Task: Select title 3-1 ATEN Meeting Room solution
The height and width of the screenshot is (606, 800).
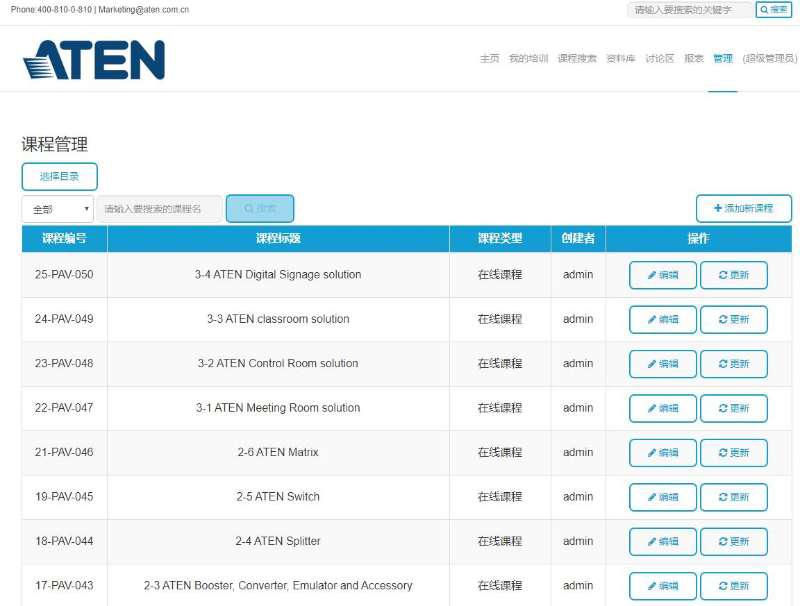Action: click(x=278, y=408)
